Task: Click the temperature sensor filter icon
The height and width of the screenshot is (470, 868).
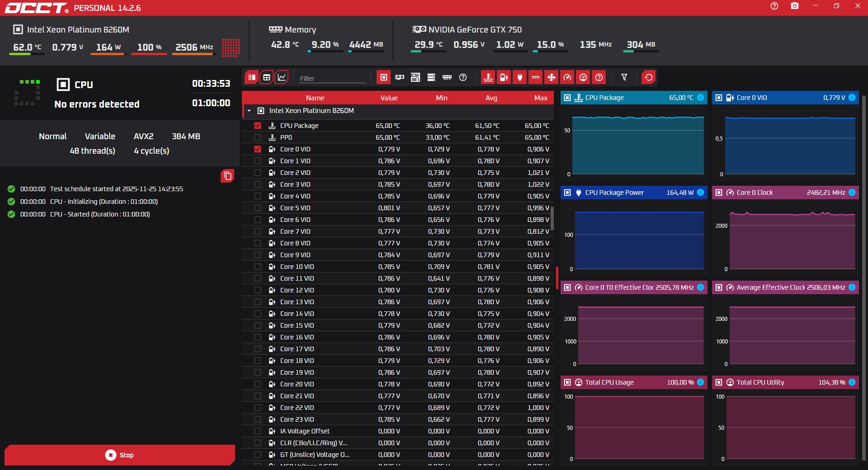Action: pos(488,77)
